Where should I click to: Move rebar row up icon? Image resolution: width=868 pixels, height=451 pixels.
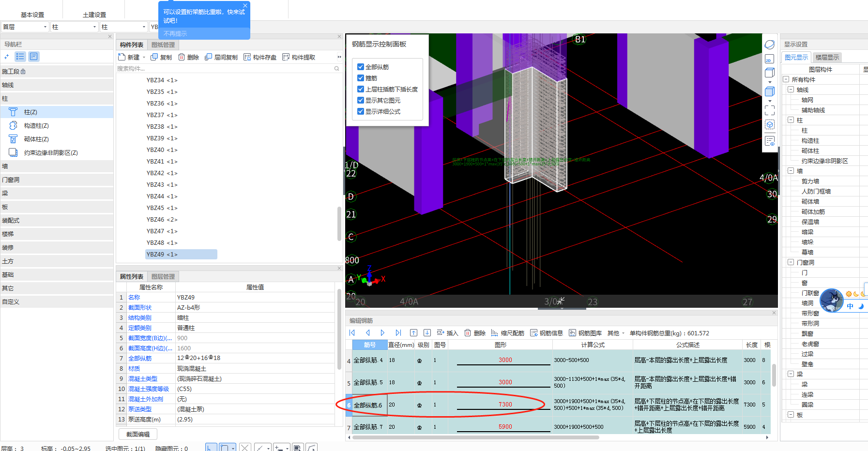coord(413,333)
